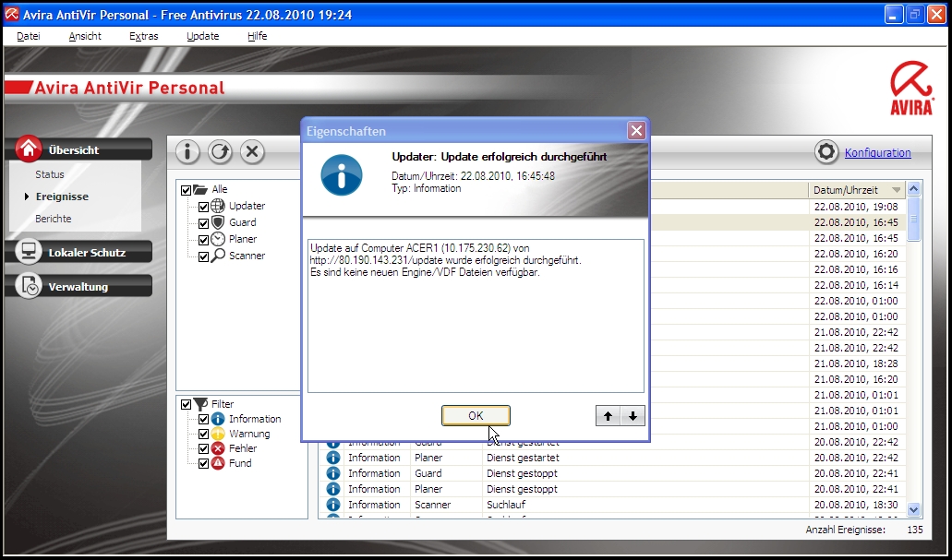Sort by Datum/Uhrzeit column arrow
The height and width of the screenshot is (560, 952).
point(896,190)
